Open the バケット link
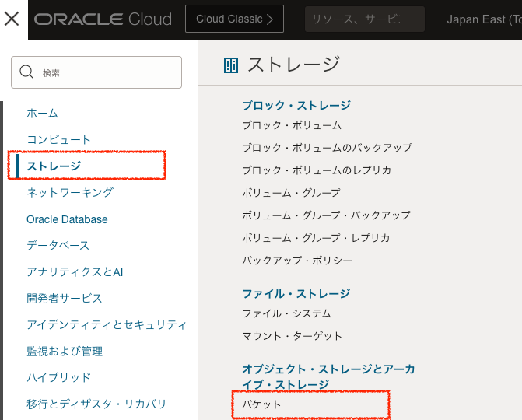 (261, 404)
